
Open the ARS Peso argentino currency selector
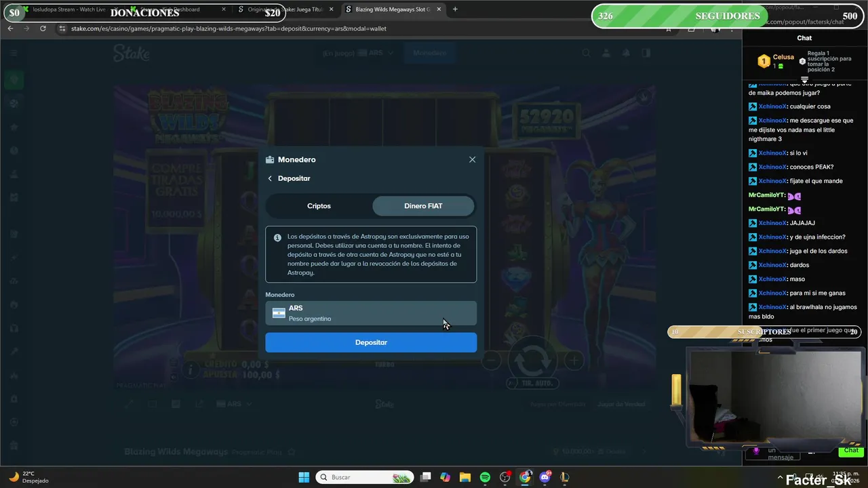pyautogui.click(x=371, y=313)
